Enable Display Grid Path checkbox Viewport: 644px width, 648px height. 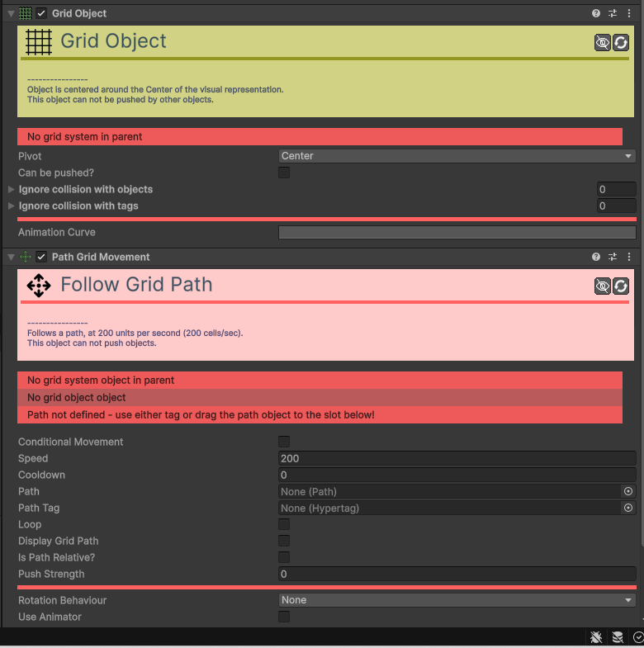pos(284,541)
